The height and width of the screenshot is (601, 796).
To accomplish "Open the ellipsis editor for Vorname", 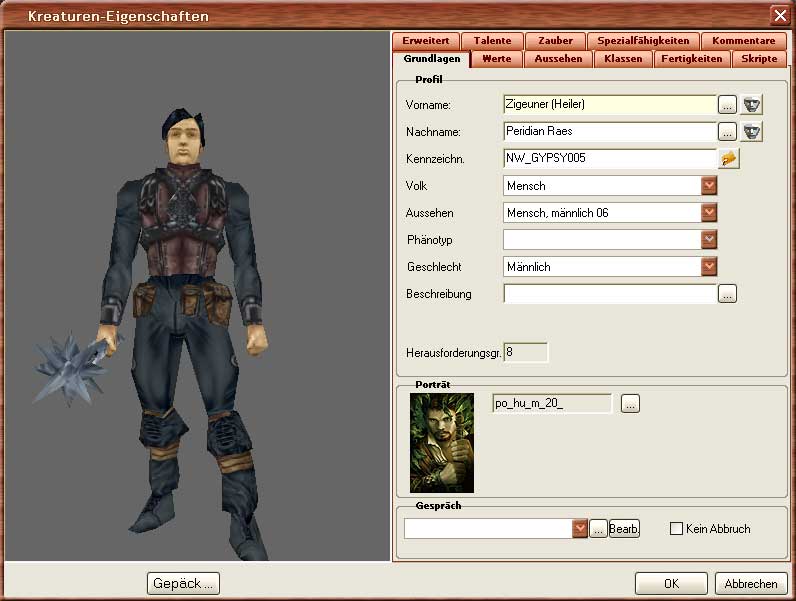I will (727, 104).
